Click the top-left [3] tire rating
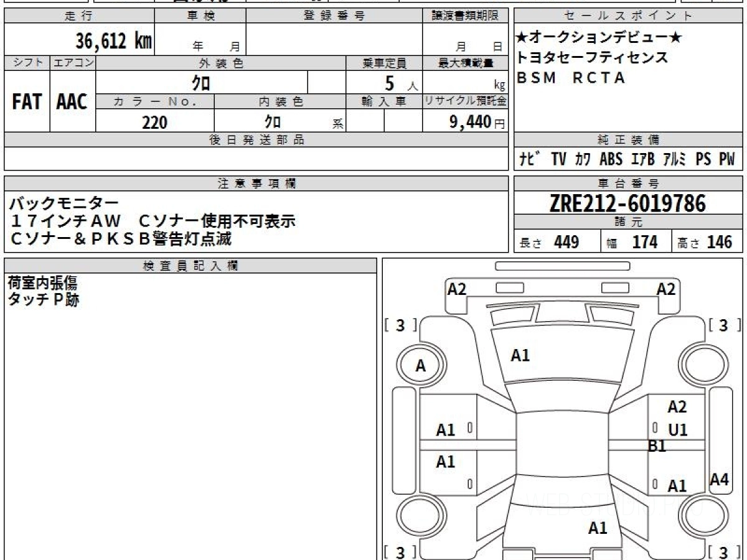The height and width of the screenshot is (560, 747). 400,325
